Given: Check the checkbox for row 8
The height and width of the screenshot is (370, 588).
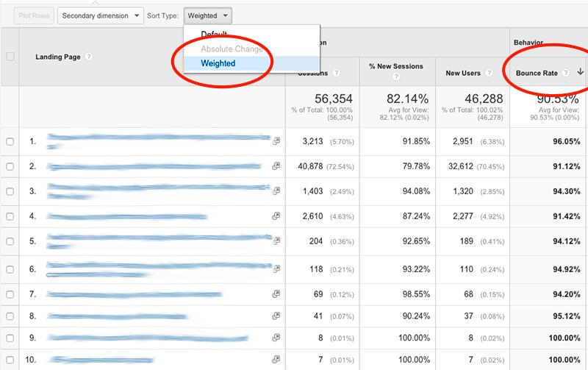Looking at the screenshot, I should click(x=10, y=316).
